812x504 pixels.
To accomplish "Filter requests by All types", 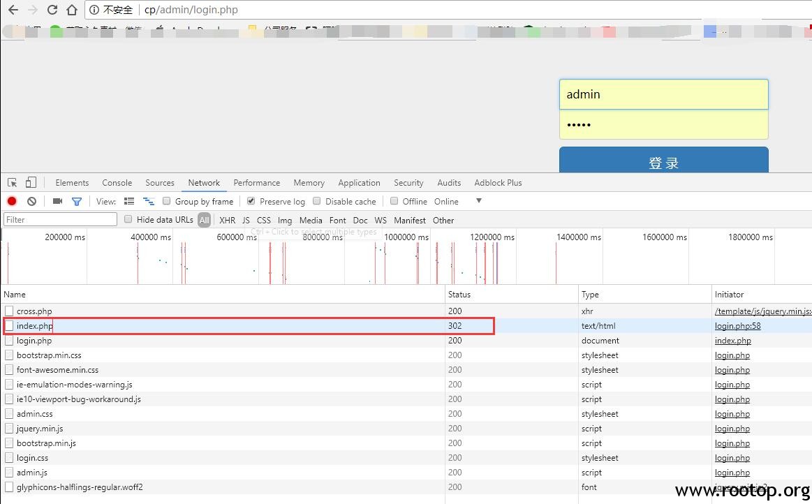I will click(x=204, y=220).
